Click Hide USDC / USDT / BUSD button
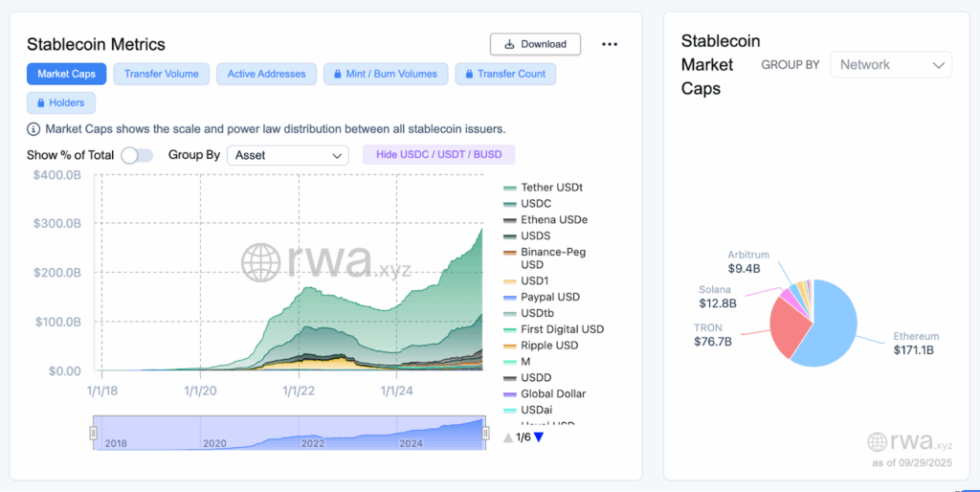980x492 pixels. (438, 155)
